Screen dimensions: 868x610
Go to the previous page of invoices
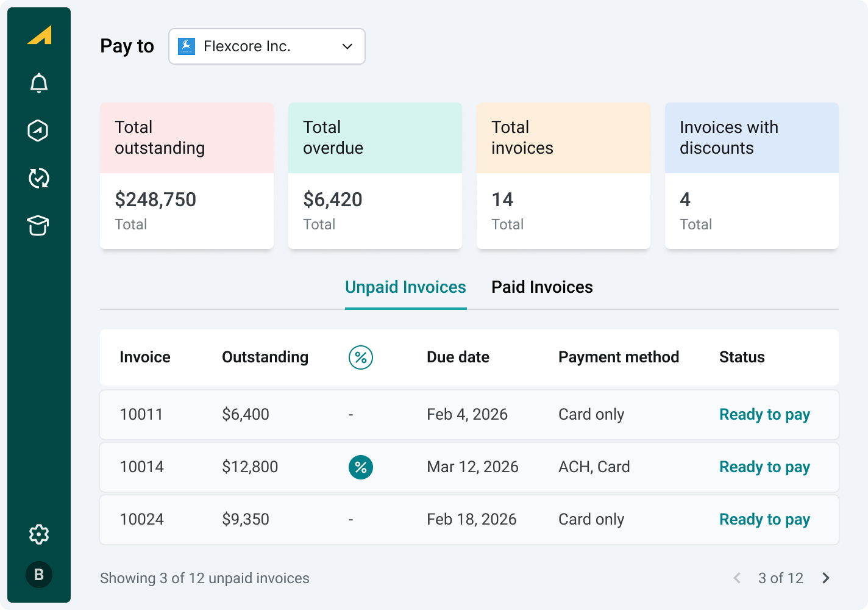click(737, 578)
